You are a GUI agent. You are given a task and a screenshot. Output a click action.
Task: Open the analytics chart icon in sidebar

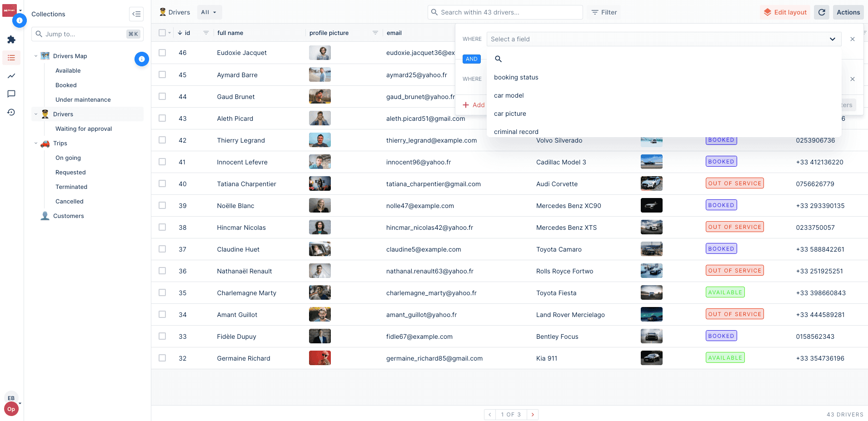click(11, 76)
